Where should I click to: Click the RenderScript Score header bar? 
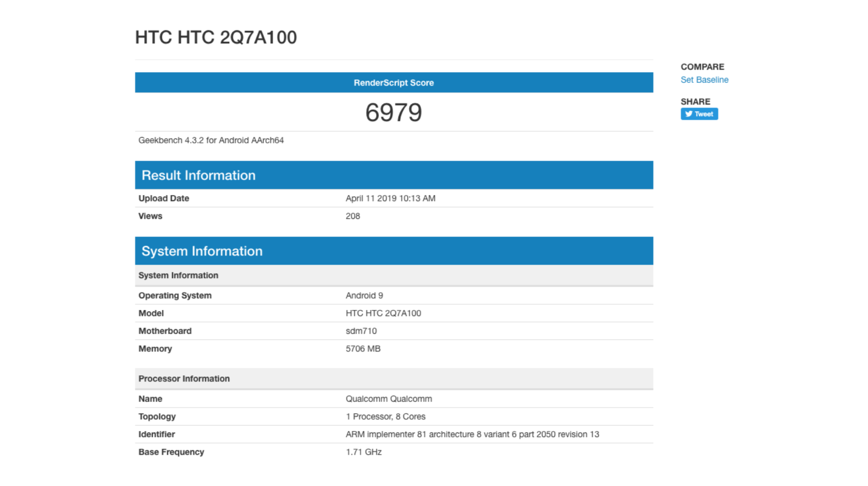pos(393,83)
